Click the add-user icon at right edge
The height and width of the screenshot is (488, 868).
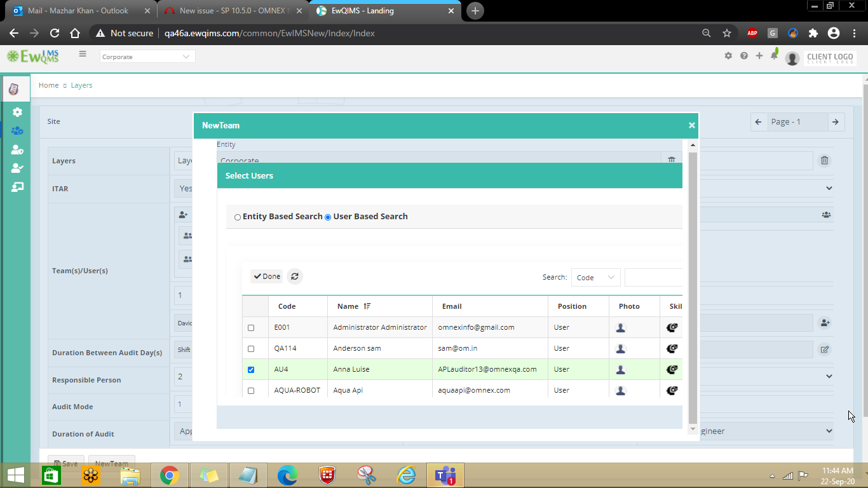coord(824,323)
